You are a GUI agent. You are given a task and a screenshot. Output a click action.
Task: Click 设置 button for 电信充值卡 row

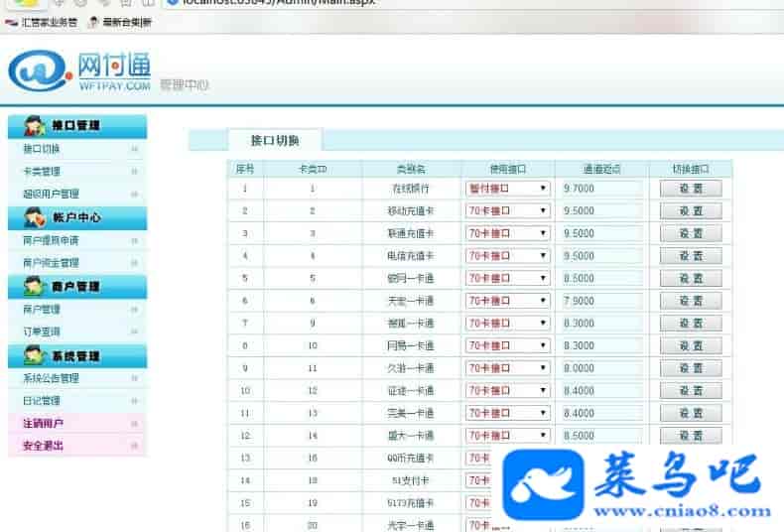click(691, 256)
